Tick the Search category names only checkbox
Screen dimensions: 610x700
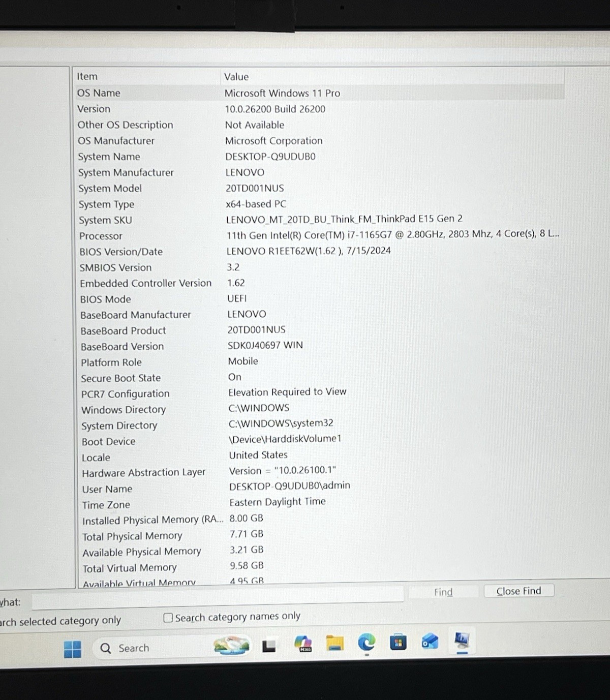click(168, 618)
